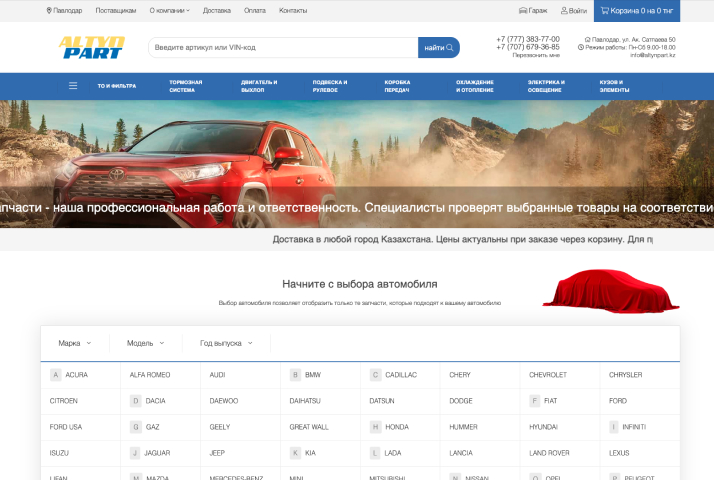Open the Кузов и элементы category
This screenshot has height=480, width=714.
[x=614, y=86]
